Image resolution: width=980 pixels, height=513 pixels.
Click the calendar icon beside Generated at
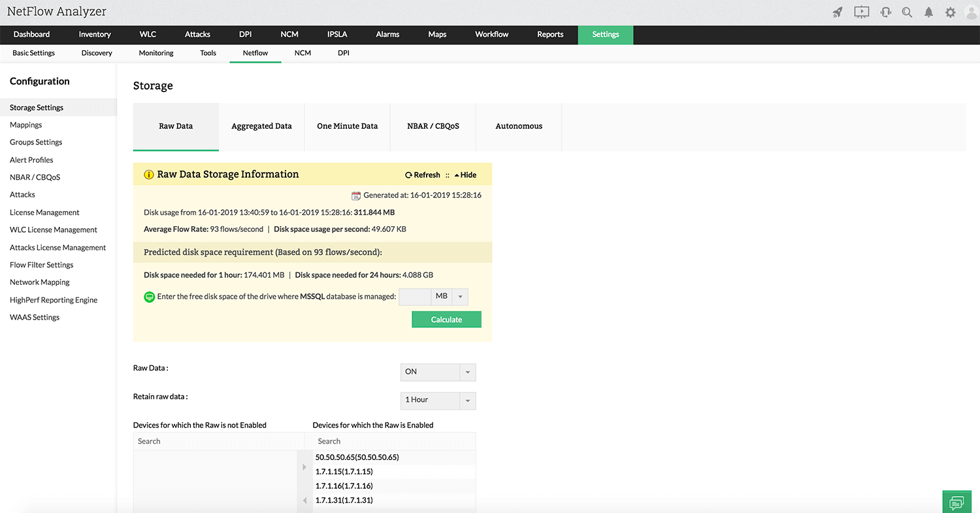(x=356, y=195)
